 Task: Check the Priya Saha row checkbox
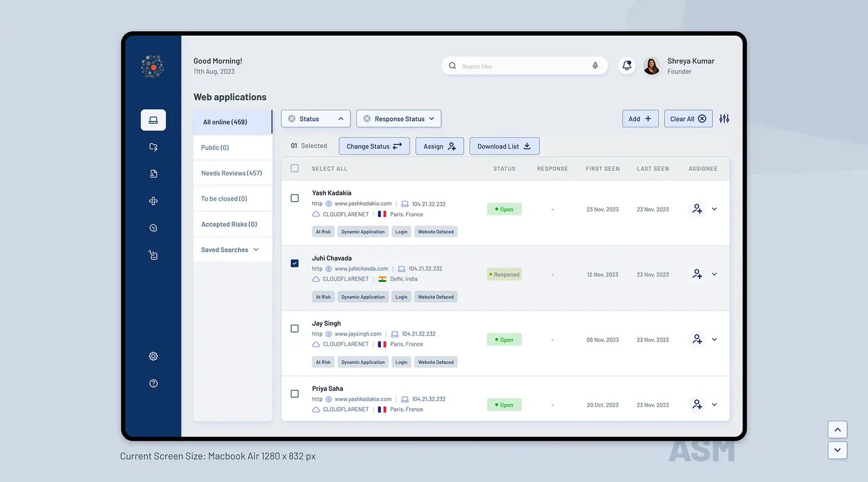click(x=295, y=394)
